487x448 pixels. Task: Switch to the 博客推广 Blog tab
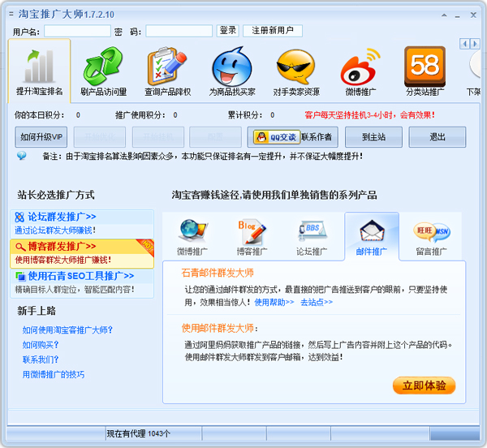pyautogui.click(x=252, y=237)
